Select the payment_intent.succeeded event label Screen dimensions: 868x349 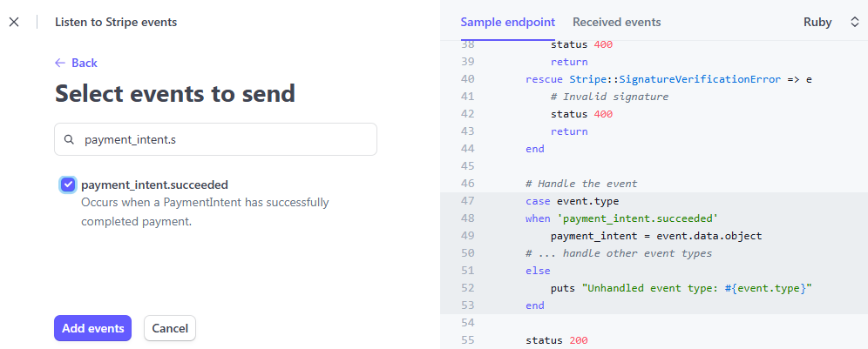(154, 185)
